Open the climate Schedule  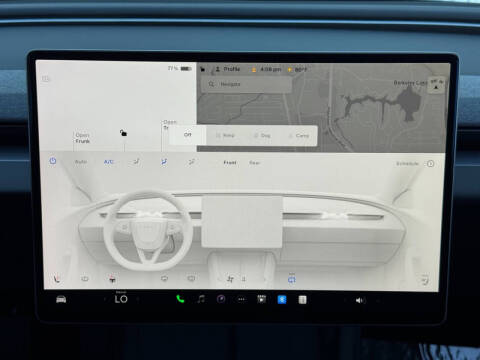(407, 164)
